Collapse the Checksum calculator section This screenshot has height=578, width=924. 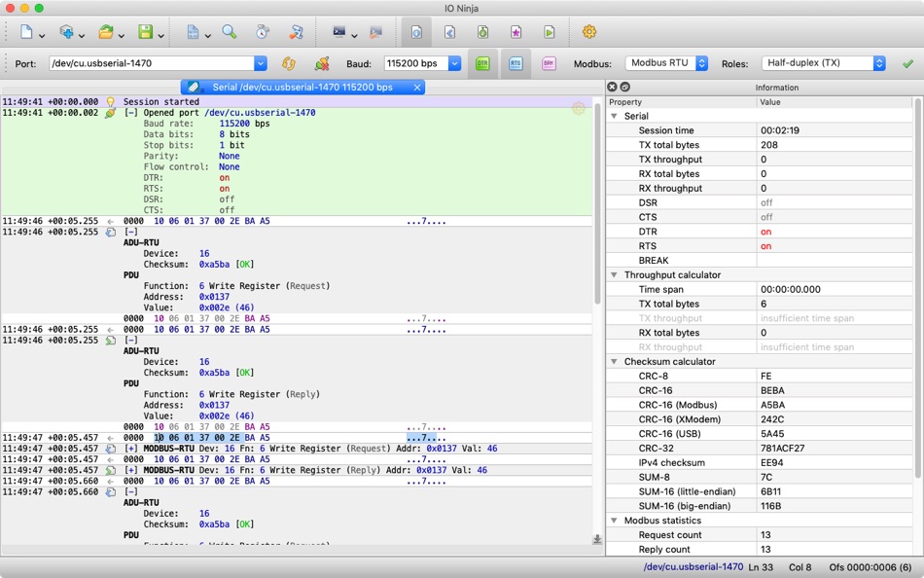614,362
